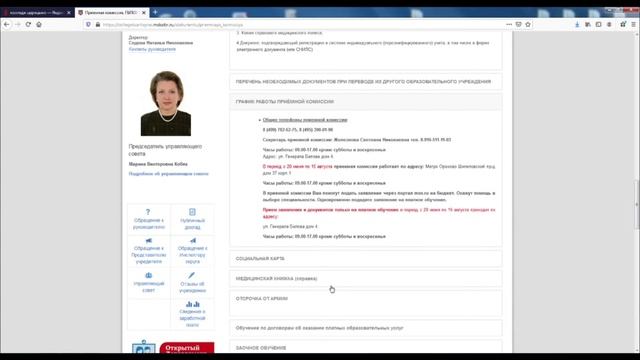
Task: Click the browser forward arrow
Action: (18, 24)
